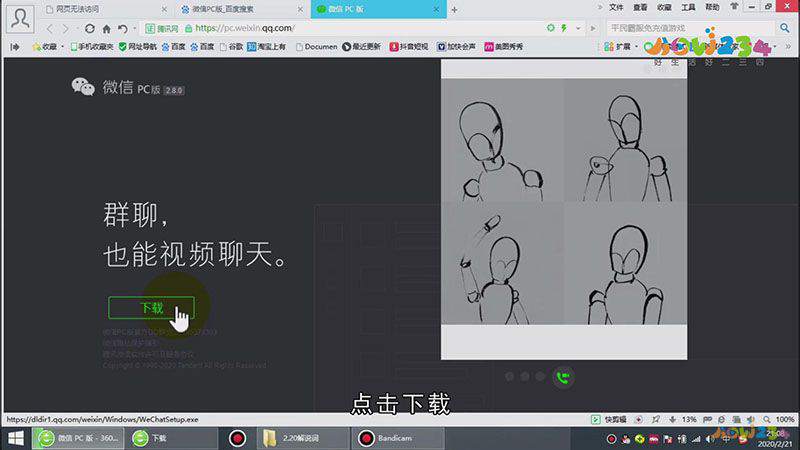Open the 查看 menu
The image size is (800, 450).
(640, 7)
